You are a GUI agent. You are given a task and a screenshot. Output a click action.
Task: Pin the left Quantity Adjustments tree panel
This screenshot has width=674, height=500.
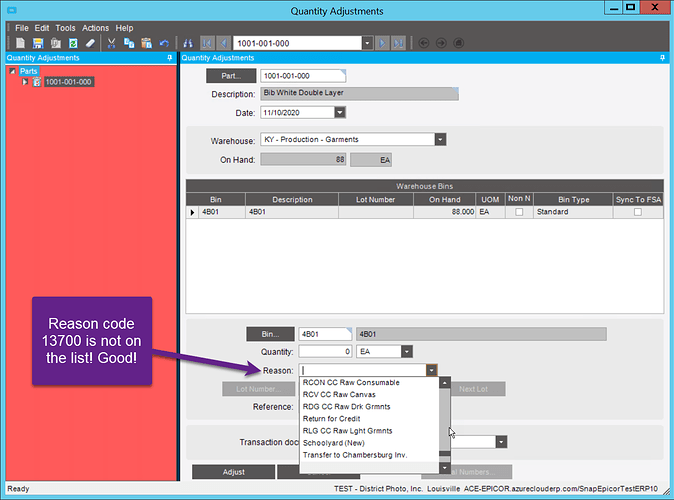170,58
